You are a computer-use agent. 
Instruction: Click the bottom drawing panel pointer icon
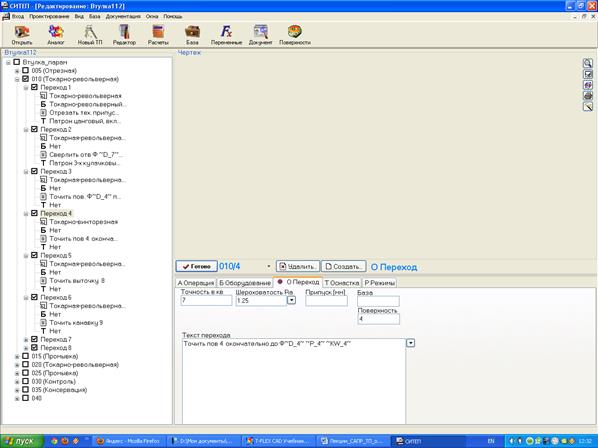click(588, 106)
